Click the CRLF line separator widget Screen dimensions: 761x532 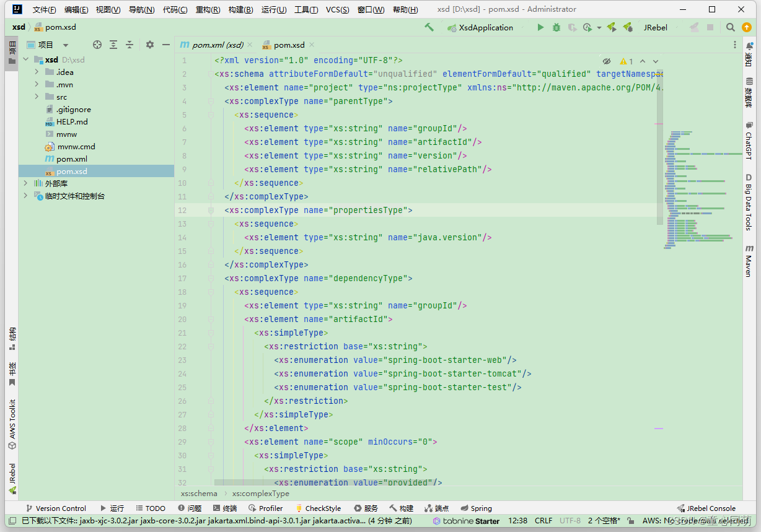[x=542, y=521]
